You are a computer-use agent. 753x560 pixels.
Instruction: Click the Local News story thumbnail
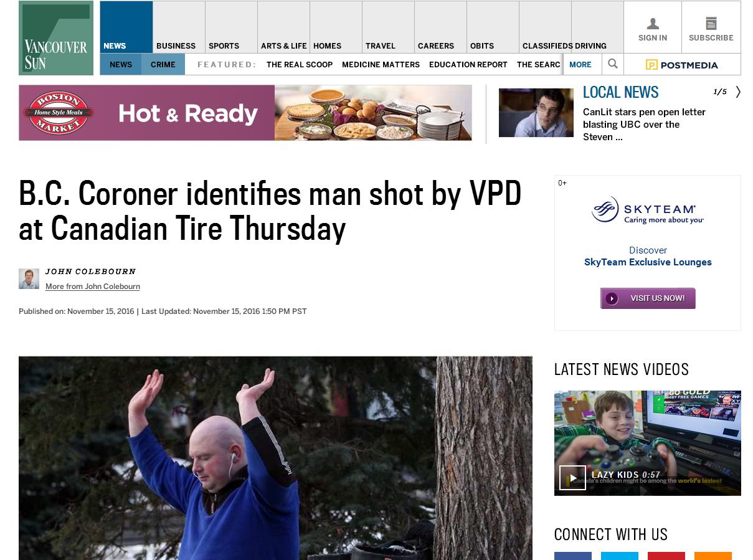tap(536, 113)
